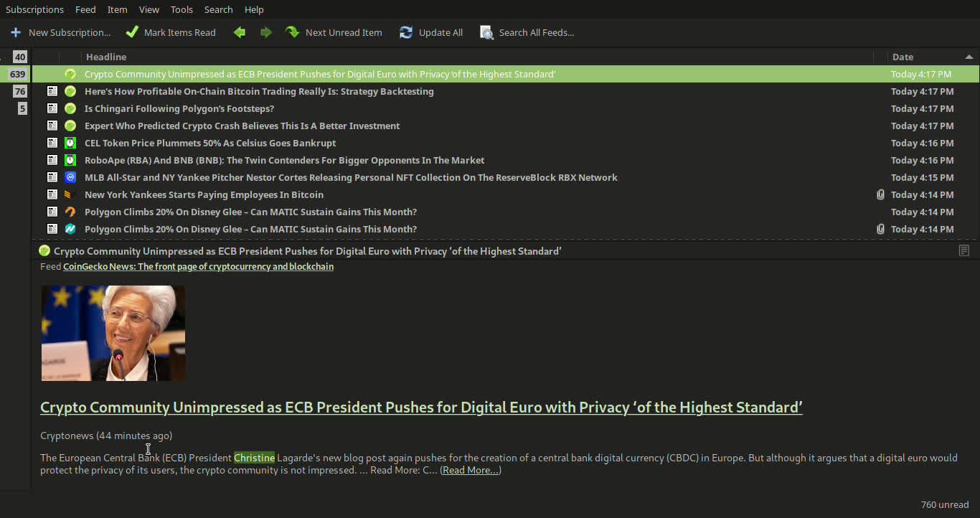The width and height of the screenshot is (980, 518).
Task: Click unread state icon on CEL Token row
Action: tap(52, 143)
